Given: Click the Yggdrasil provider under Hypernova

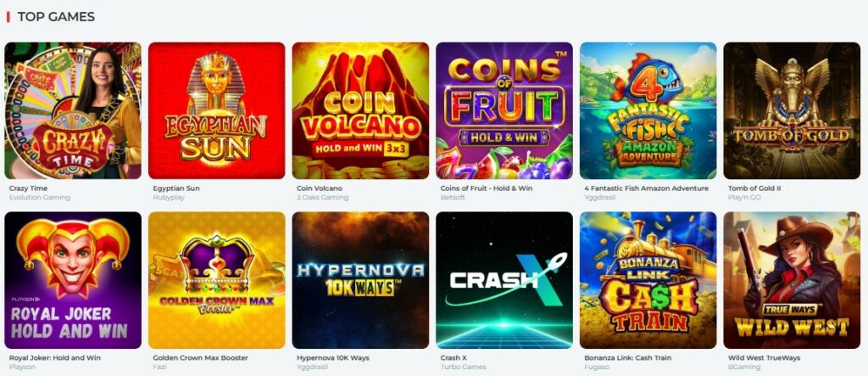Looking at the screenshot, I should [x=310, y=368].
